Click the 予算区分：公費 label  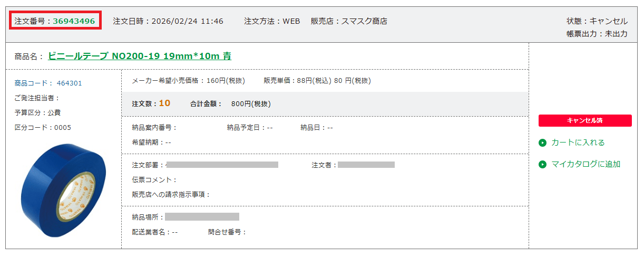click(x=37, y=112)
